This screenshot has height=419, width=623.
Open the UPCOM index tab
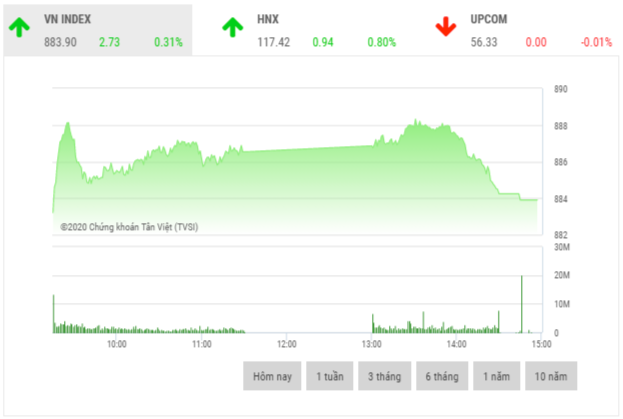point(524,30)
